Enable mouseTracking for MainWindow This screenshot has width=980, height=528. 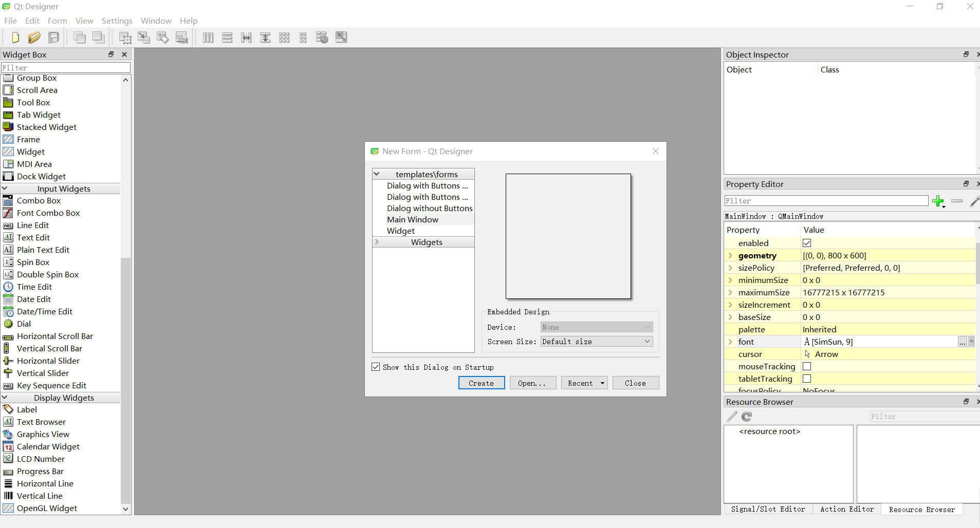click(x=807, y=366)
